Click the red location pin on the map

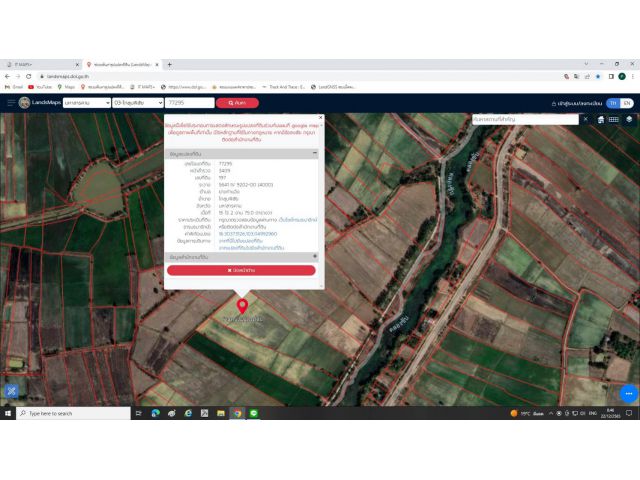242,306
